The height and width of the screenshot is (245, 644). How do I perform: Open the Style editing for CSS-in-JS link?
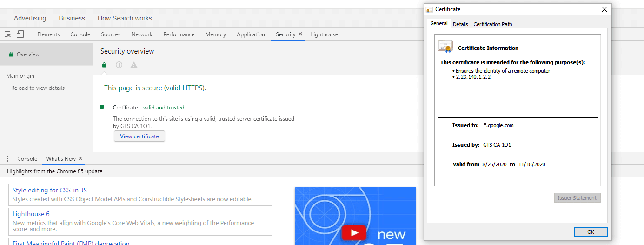coord(50,190)
